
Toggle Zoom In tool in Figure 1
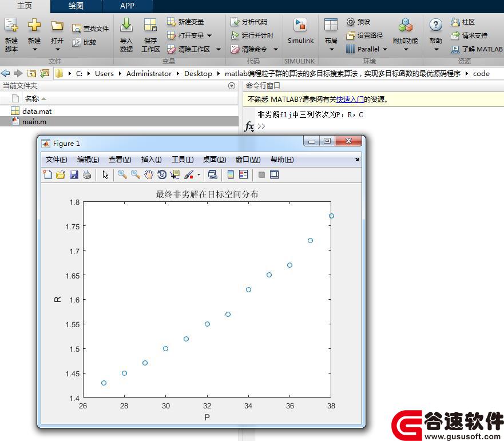[x=122, y=174]
